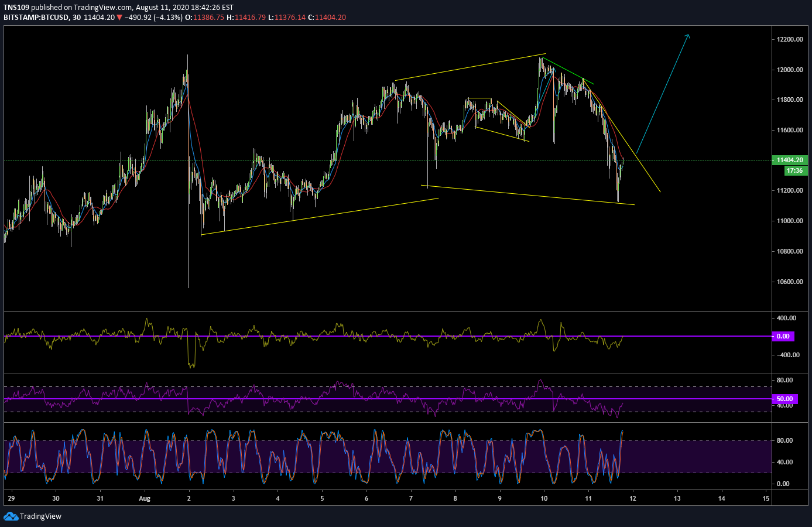Click the 11 date on the time axis

coord(588,498)
